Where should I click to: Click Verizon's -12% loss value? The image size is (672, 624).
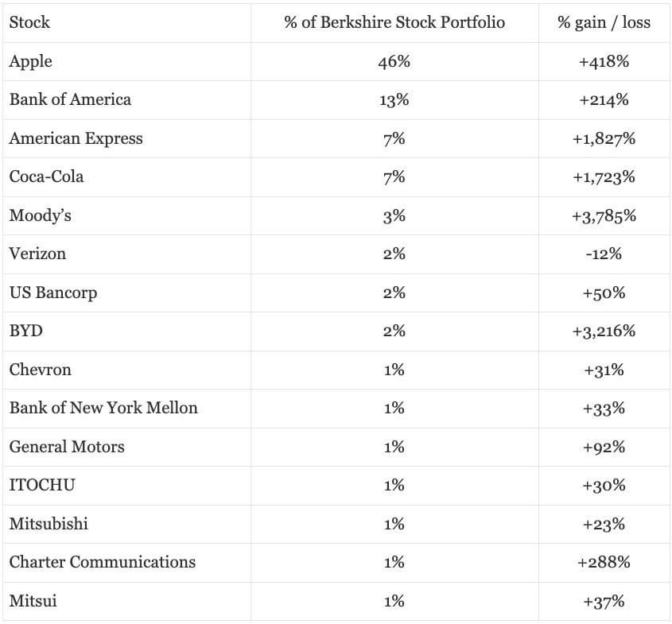604,254
